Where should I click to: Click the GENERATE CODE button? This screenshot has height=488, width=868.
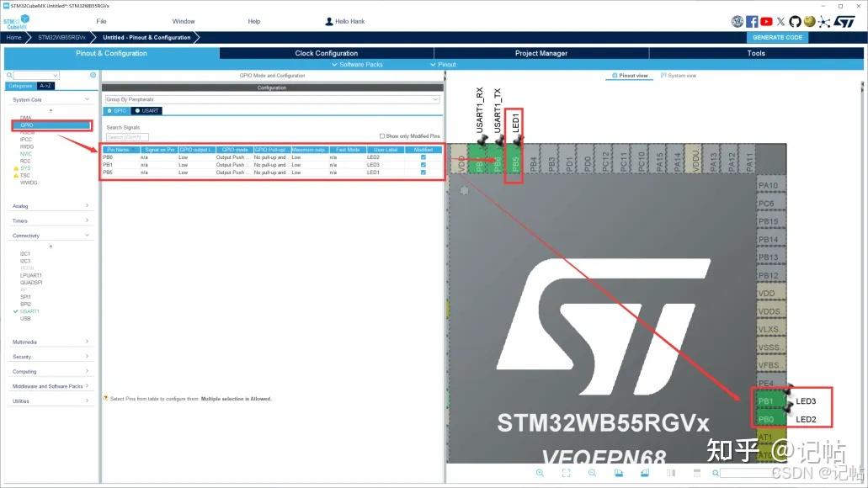click(x=776, y=37)
